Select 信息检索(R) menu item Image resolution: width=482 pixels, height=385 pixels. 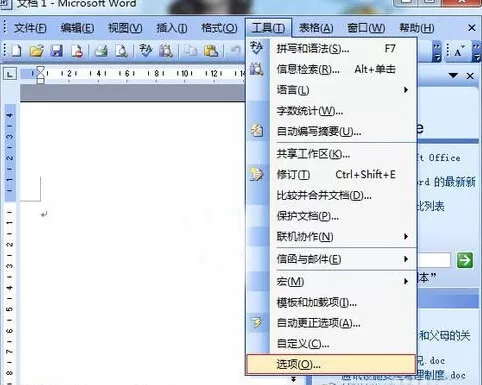(331, 69)
